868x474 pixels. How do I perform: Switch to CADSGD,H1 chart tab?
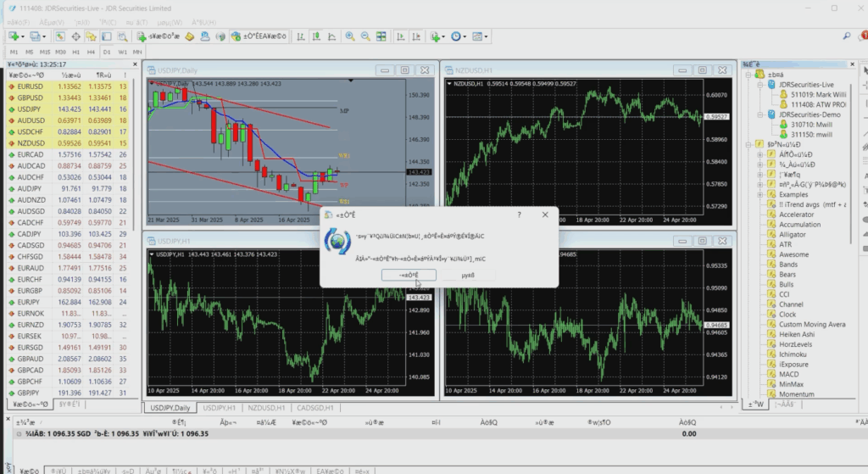tap(315, 408)
